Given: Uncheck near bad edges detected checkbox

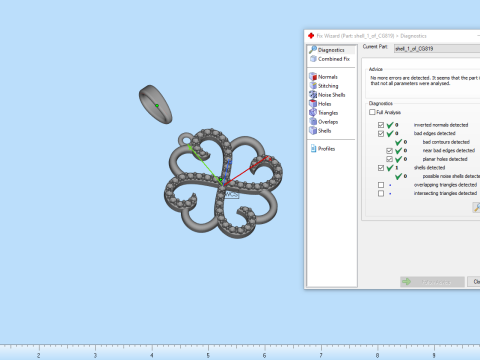Looking at the screenshot, I should (x=389, y=151).
